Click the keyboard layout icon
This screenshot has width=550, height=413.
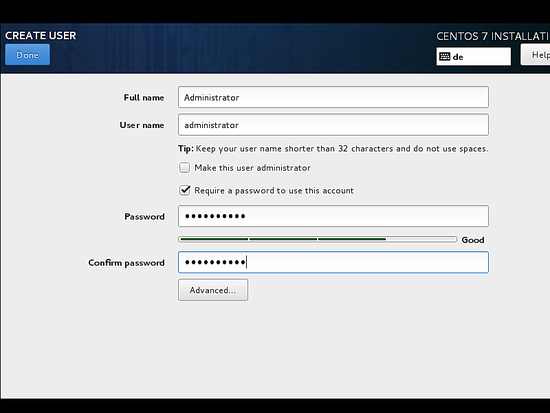[x=444, y=56]
